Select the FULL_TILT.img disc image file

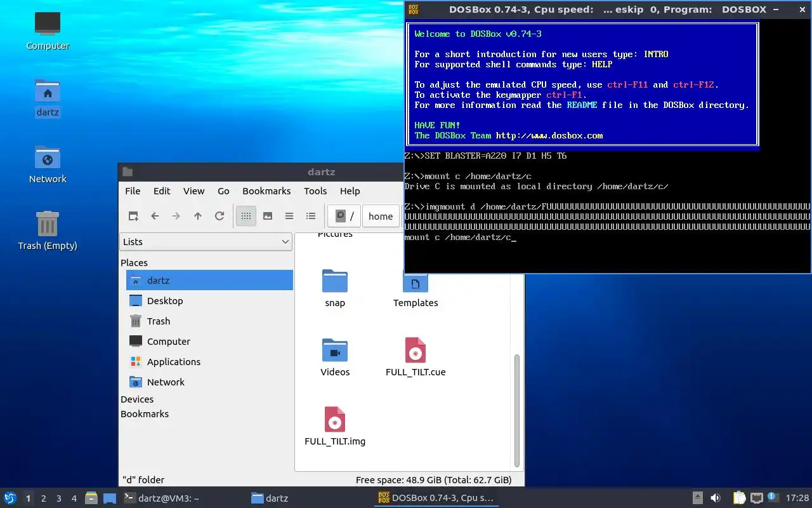[x=335, y=426]
